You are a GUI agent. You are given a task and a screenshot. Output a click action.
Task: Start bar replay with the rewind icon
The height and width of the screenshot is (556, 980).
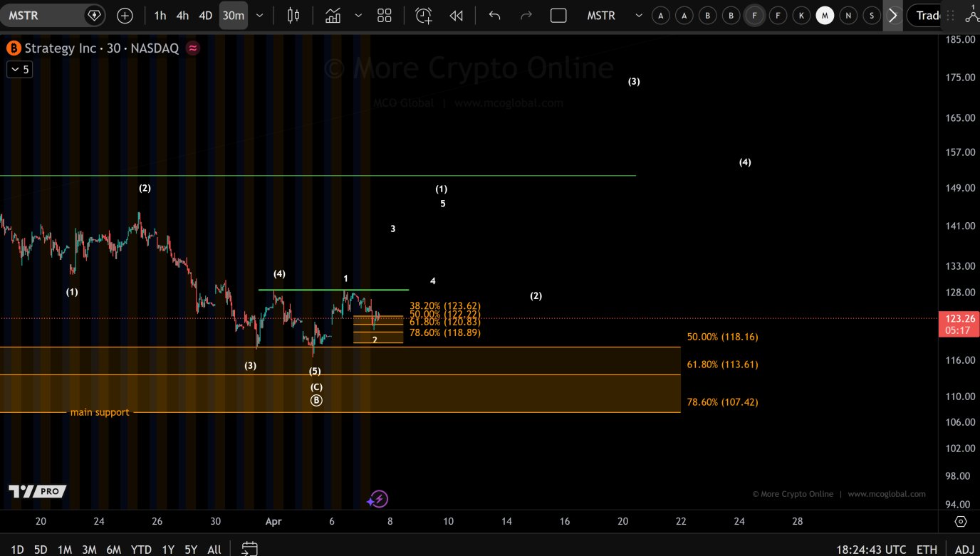457,16
